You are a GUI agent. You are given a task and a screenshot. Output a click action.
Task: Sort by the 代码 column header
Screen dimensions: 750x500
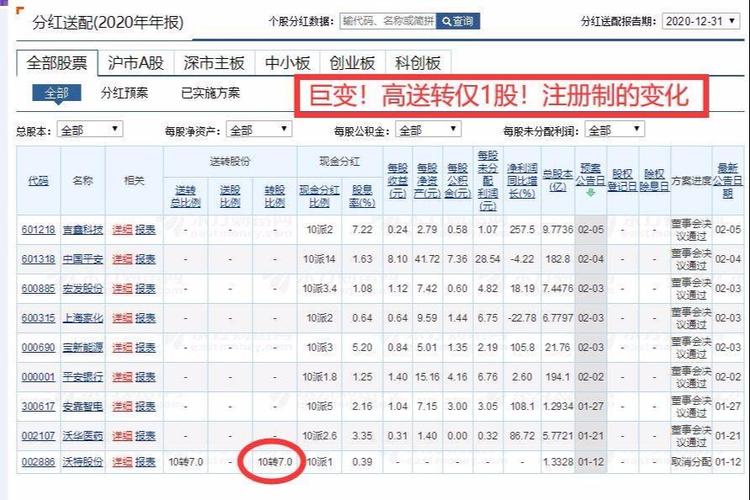pos(38,180)
